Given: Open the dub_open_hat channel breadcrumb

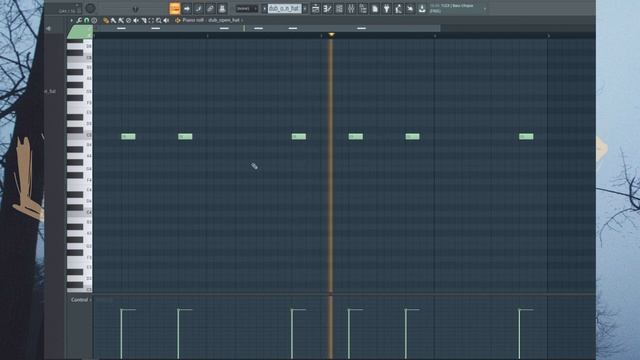Looking at the screenshot, I should tap(224, 20).
